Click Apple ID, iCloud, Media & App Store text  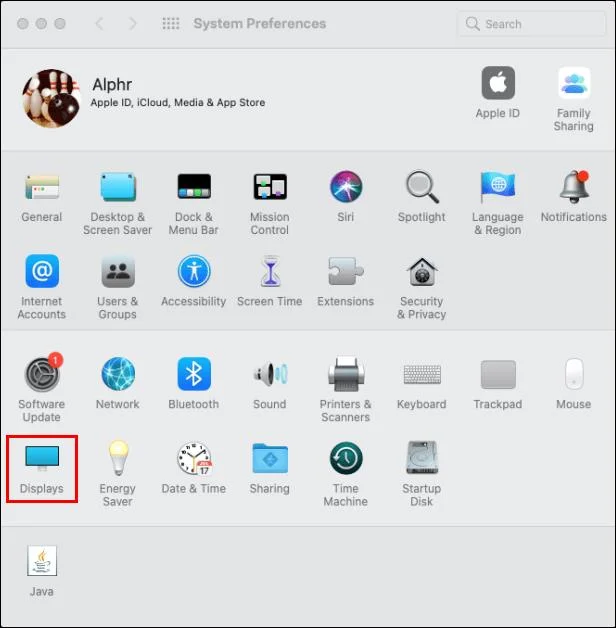pyautogui.click(x=178, y=103)
